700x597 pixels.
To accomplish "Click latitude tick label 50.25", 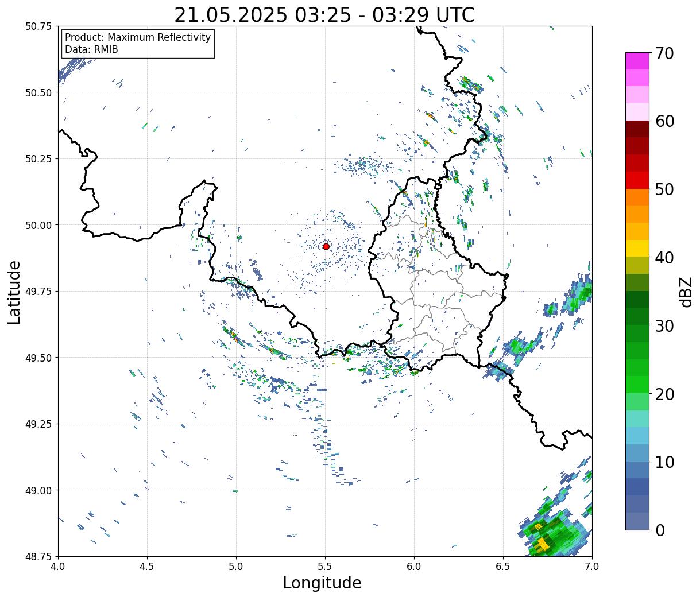I will coord(38,159).
